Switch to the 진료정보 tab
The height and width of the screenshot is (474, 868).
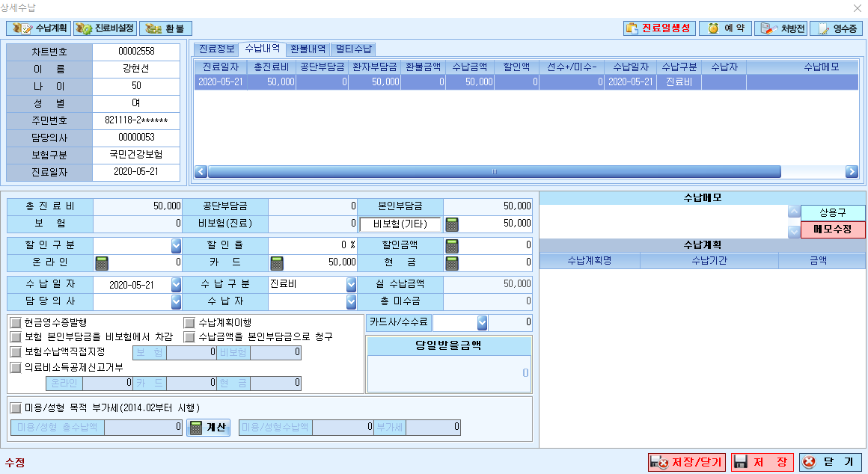pyautogui.click(x=217, y=49)
